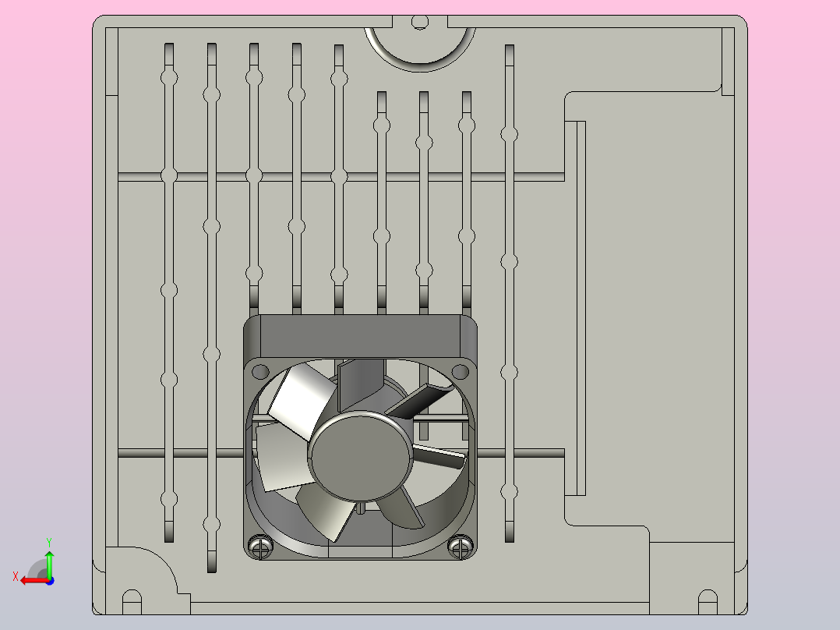Select the top-right fan mounting hole
This screenshot has height=630, width=840.
point(461,370)
